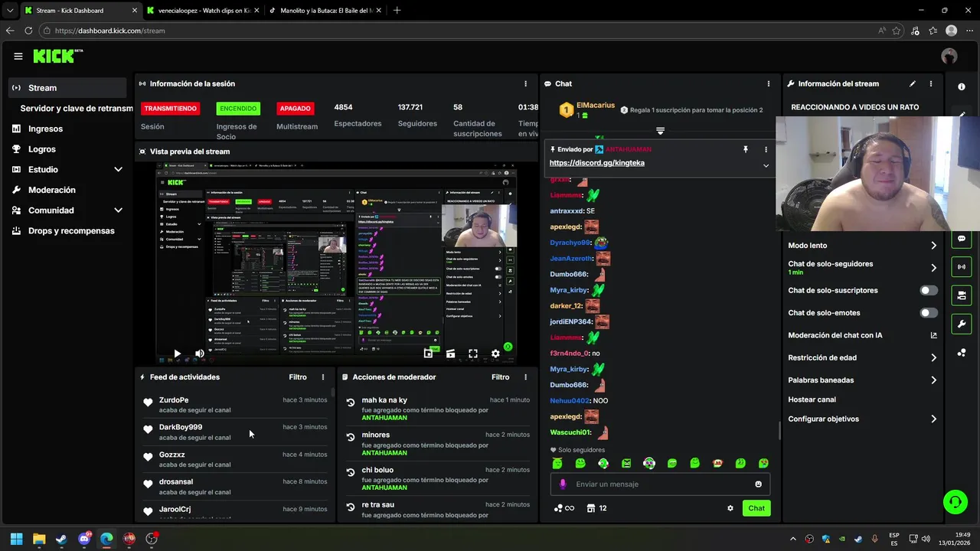This screenshot has width=980, height=551.
Task: Click the green headset support button
Action: pos(955,502)
